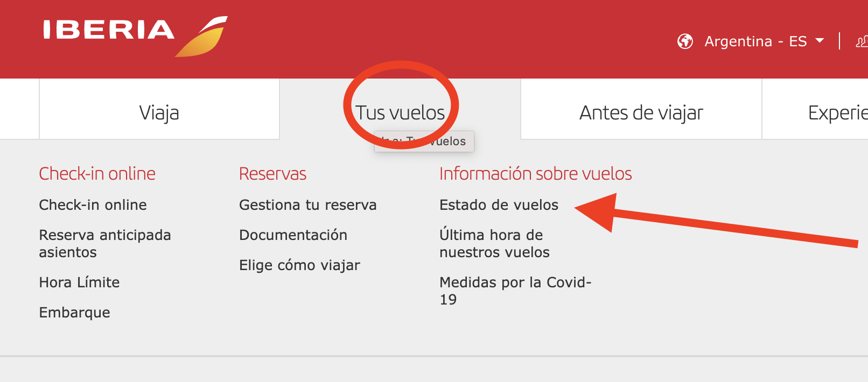Open the Documentación link
The width and height of the screenshot is (868, 382).
pyautogui.click(x=293, y=235)
